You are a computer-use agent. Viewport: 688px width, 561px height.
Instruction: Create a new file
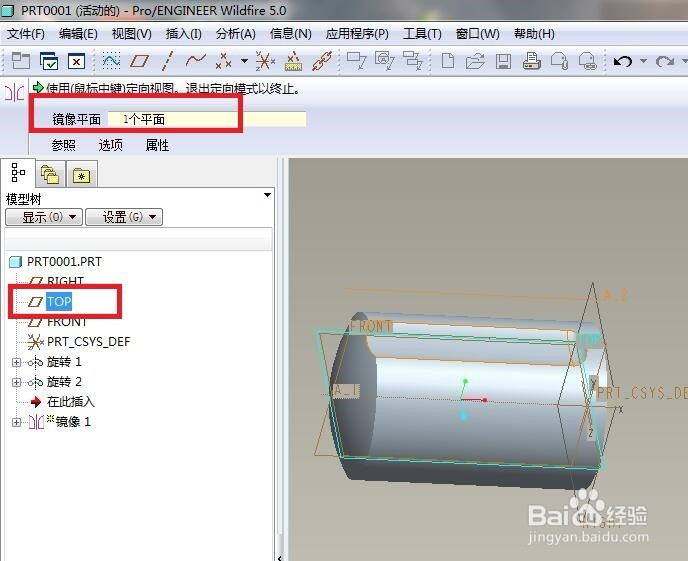448,61
